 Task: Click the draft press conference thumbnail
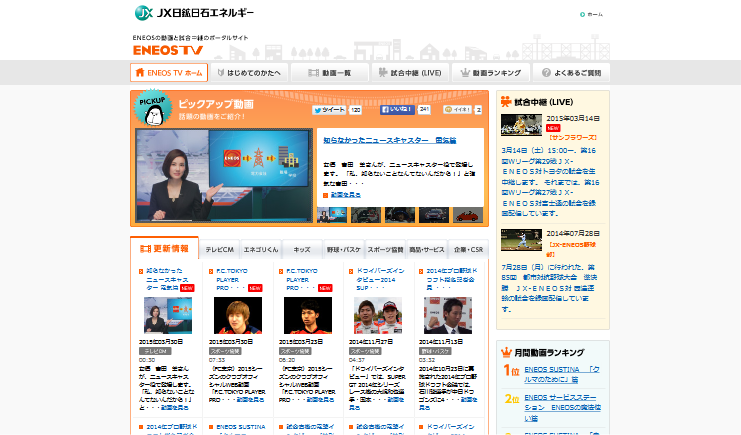coord(448,315)
